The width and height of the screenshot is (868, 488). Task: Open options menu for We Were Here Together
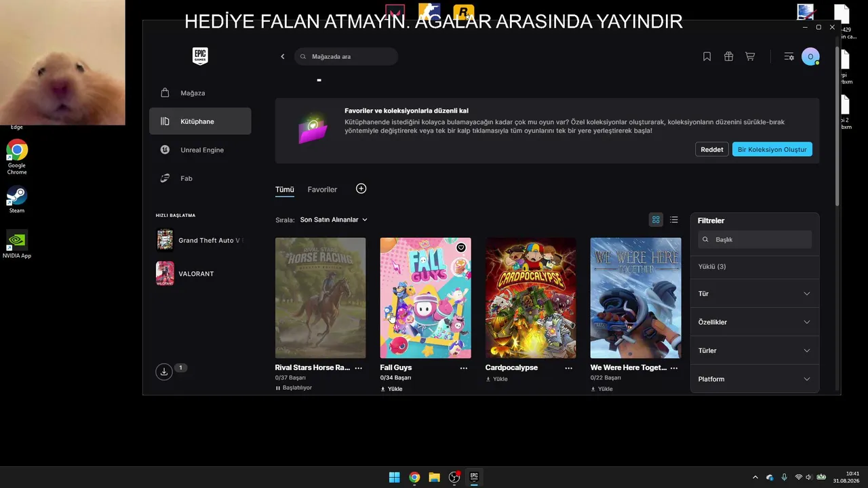[674, 368]
